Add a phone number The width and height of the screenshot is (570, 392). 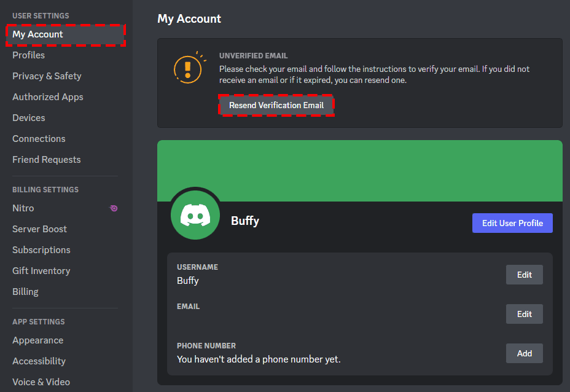pyautogui.click(x=523, y=353)
